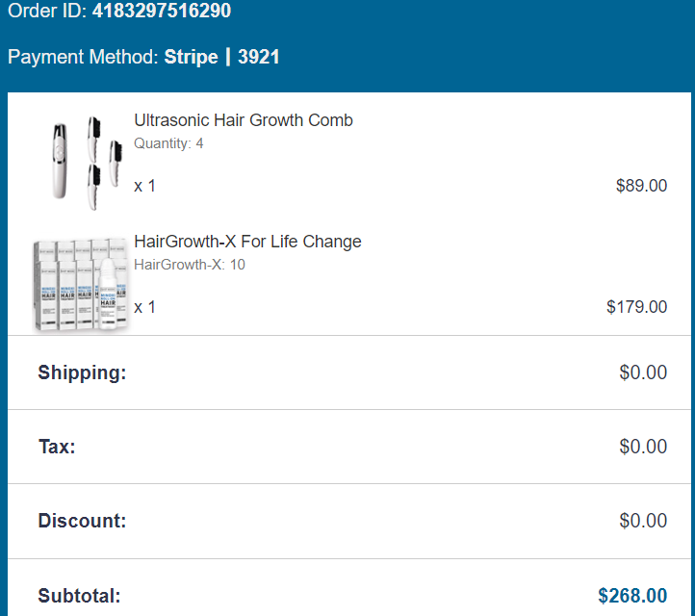Select the Stripe payment method text
The width and height of the screenshot is (695, 616).
coord(191,57)
